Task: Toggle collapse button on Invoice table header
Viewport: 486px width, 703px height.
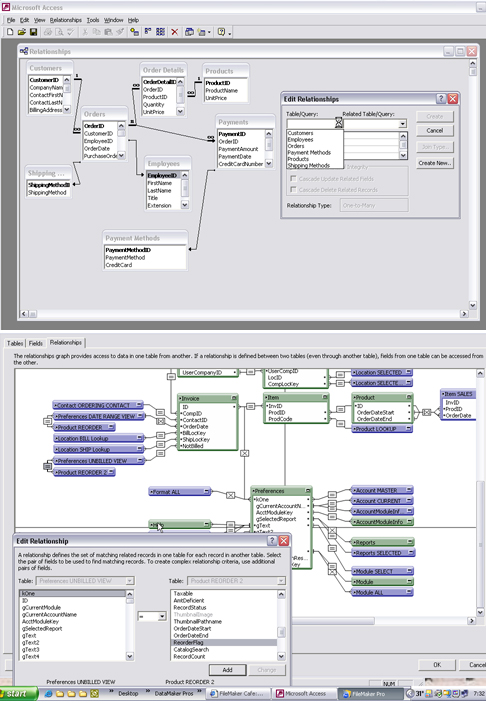Action: [234, 398]
